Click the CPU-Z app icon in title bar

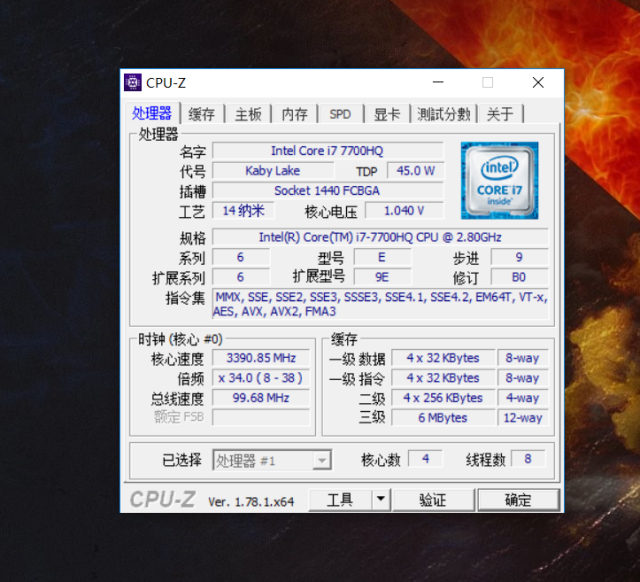tap(133, 82)
